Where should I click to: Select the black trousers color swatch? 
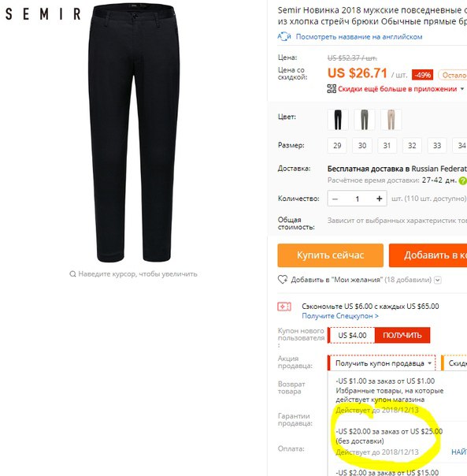pyautogui.click(x=338, y=120)
